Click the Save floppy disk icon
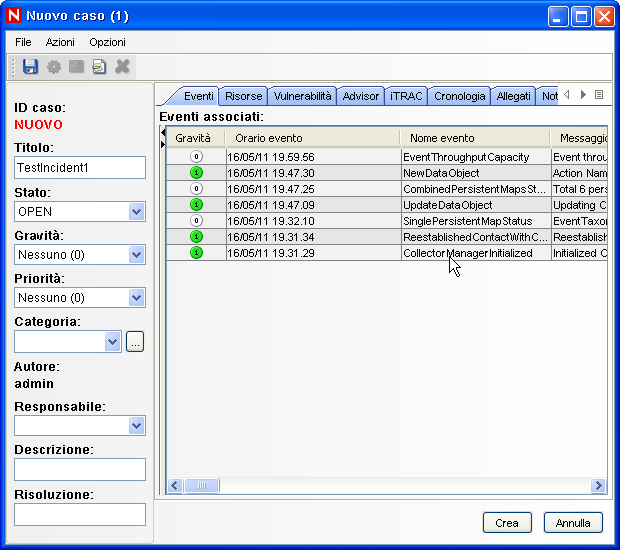This screenshot has height=550, width=620. click(x=30, y=66)
